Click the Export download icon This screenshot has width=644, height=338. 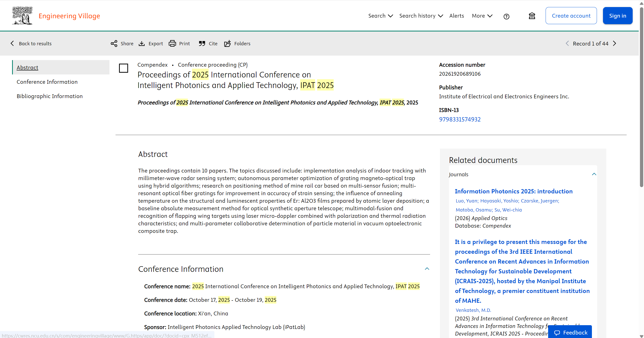click(x=142, y=44)
